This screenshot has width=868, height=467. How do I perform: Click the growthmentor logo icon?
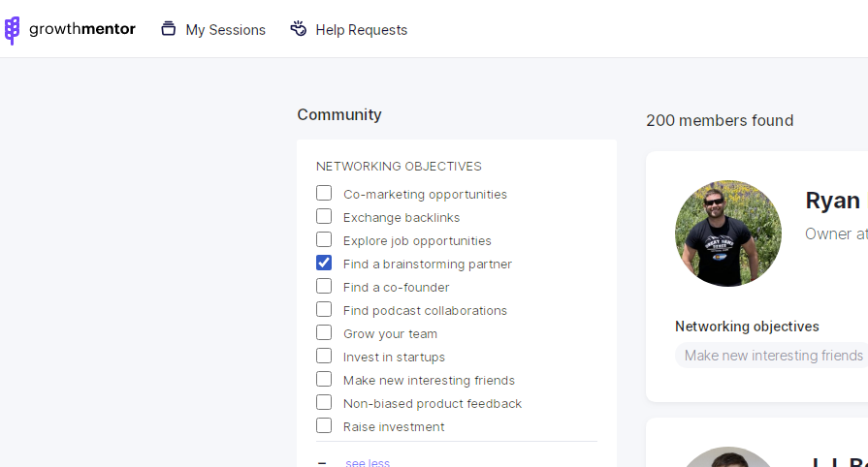[x=13, y=30]
